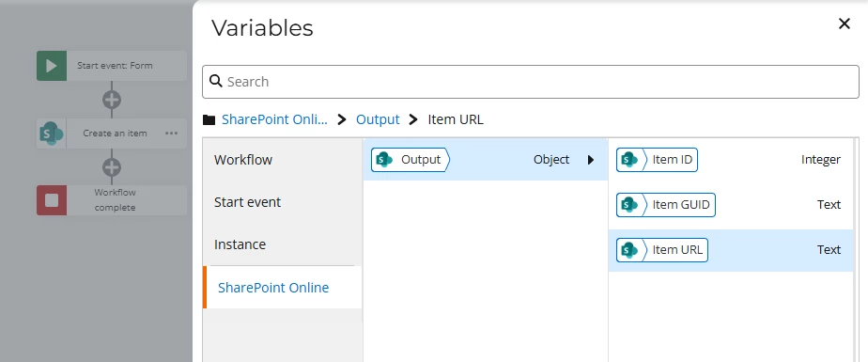Open the Create an item ellipsis menu
The width and height of the screenshot is (868, 362).
click(172, 134)
